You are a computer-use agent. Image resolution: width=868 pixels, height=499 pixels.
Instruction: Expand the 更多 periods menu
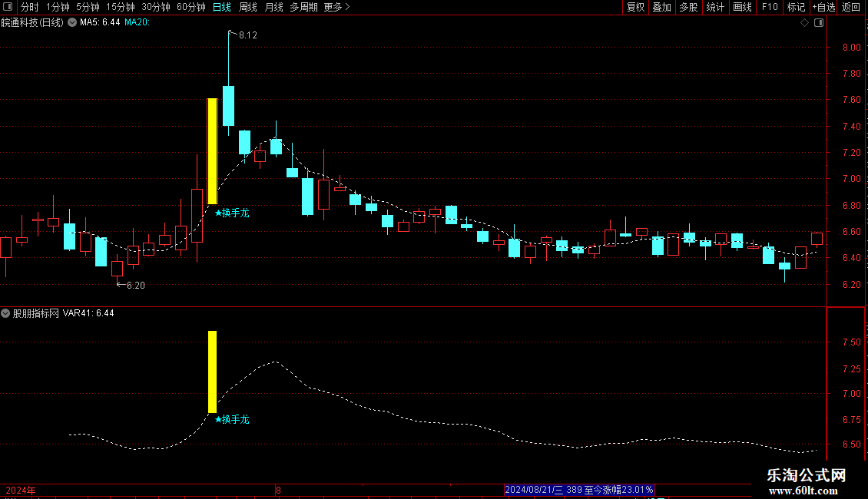(336, 7)
